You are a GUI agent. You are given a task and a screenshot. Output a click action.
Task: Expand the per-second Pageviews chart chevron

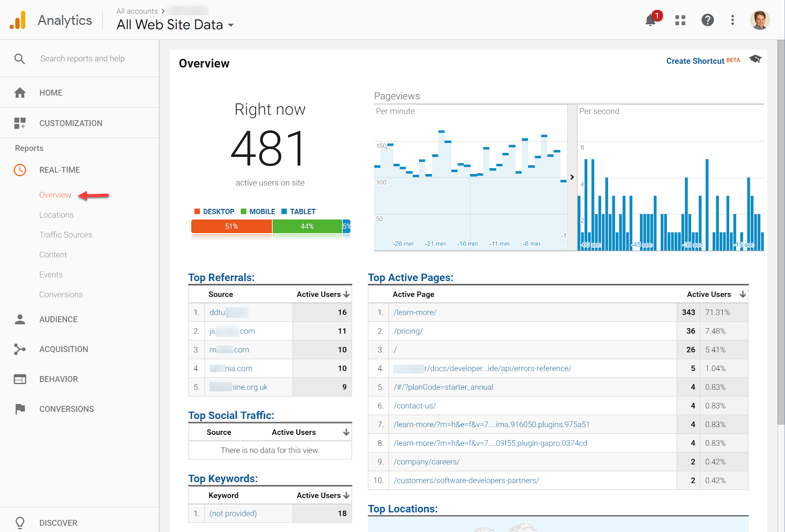click(x=572, y=177)
